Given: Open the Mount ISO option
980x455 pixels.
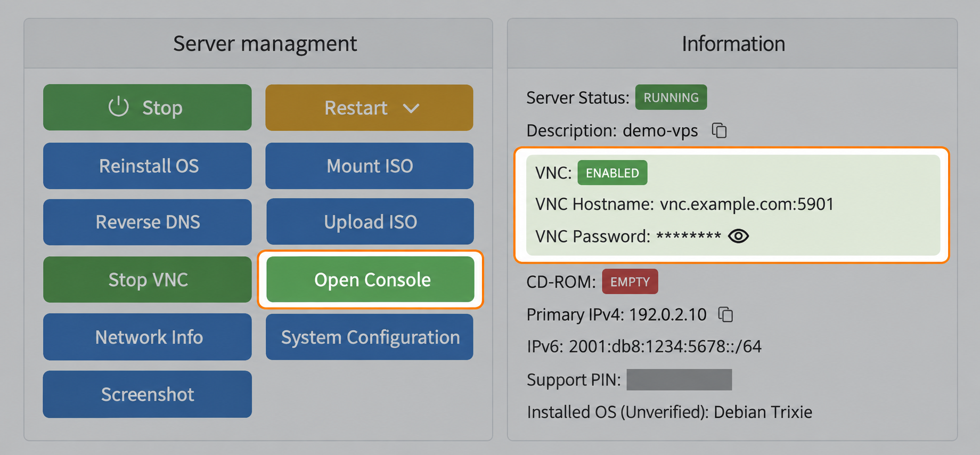Looking at the screenshot, I should [369, 166].
